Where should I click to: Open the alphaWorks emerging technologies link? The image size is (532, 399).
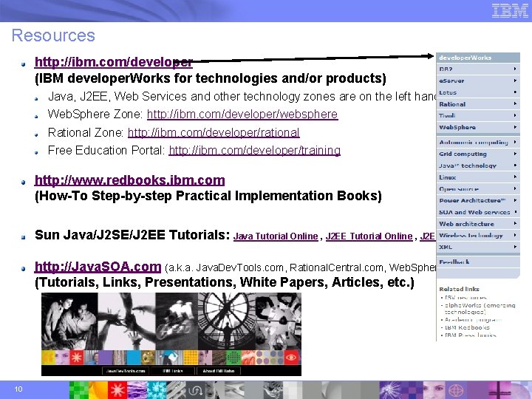click(x=480, y=308)
